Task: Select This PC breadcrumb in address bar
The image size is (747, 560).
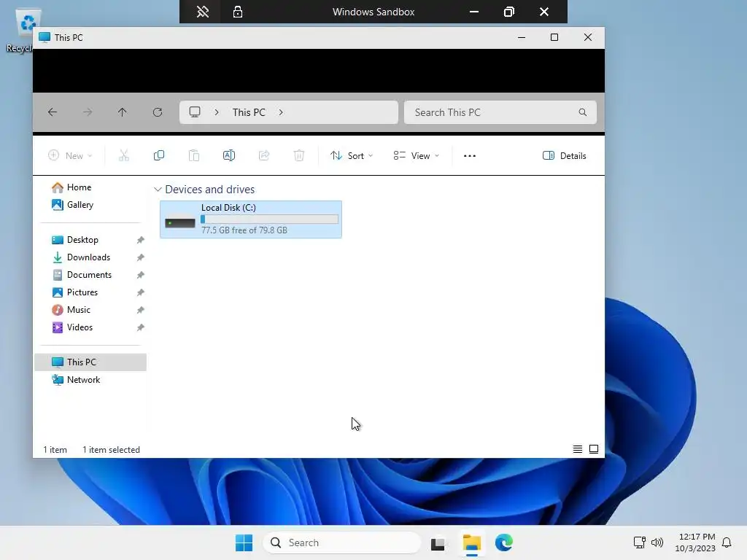Action: click(249, 112)
